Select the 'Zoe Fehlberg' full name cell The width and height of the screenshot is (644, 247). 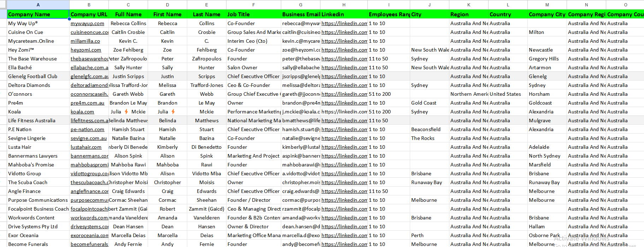(128, 50)
